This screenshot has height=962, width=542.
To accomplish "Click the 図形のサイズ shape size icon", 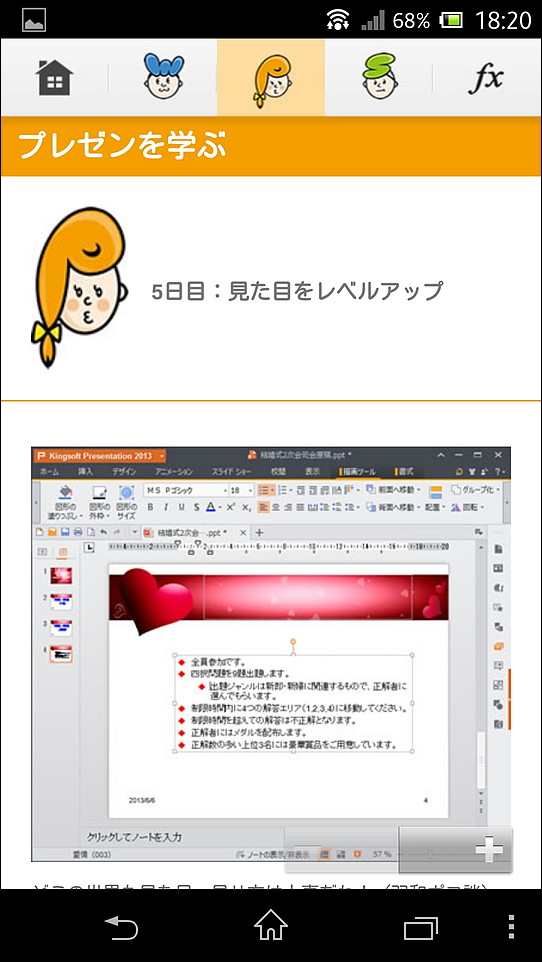I will (x=126, y=493).
